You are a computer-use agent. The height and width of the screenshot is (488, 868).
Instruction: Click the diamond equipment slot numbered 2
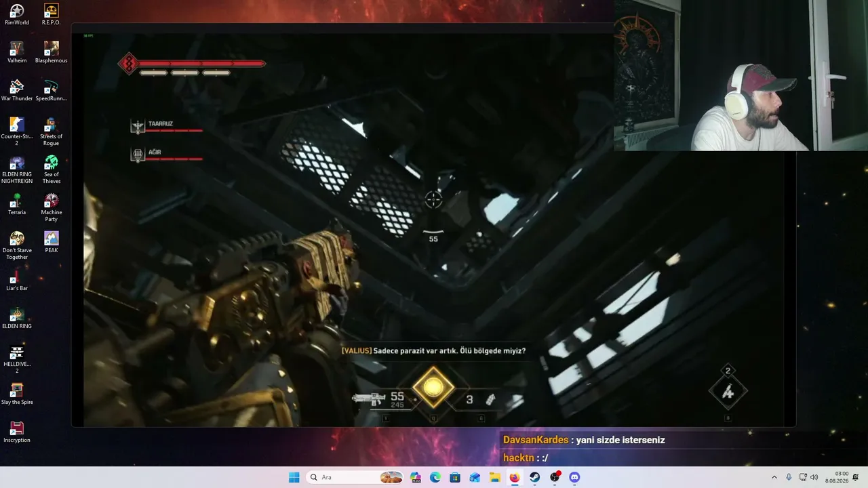click(x=728, y=391)
